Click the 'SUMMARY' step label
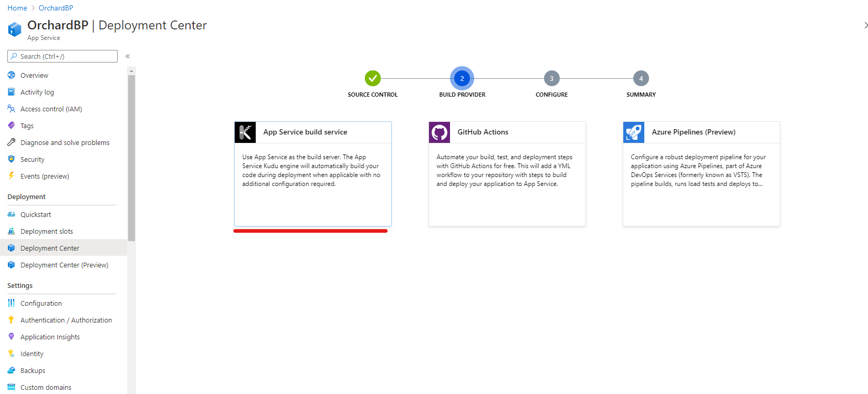Viewport: 868px width, 394px height. [x=641, y=95]
